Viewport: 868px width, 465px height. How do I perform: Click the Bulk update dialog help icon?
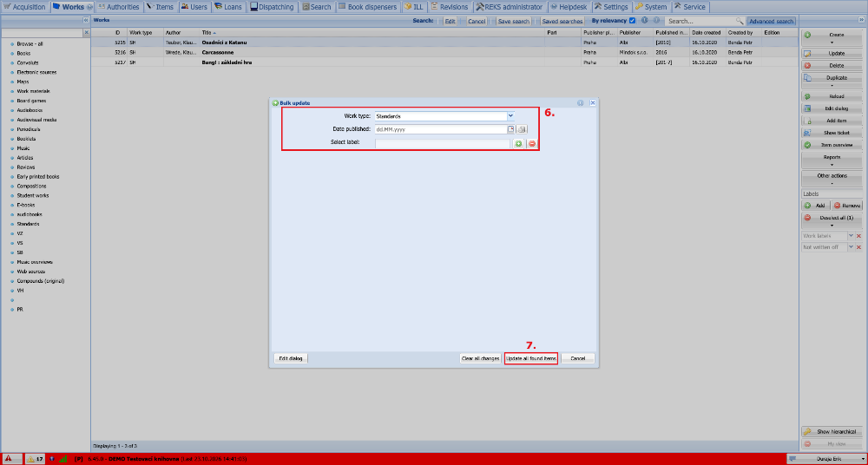coord(581,103)
